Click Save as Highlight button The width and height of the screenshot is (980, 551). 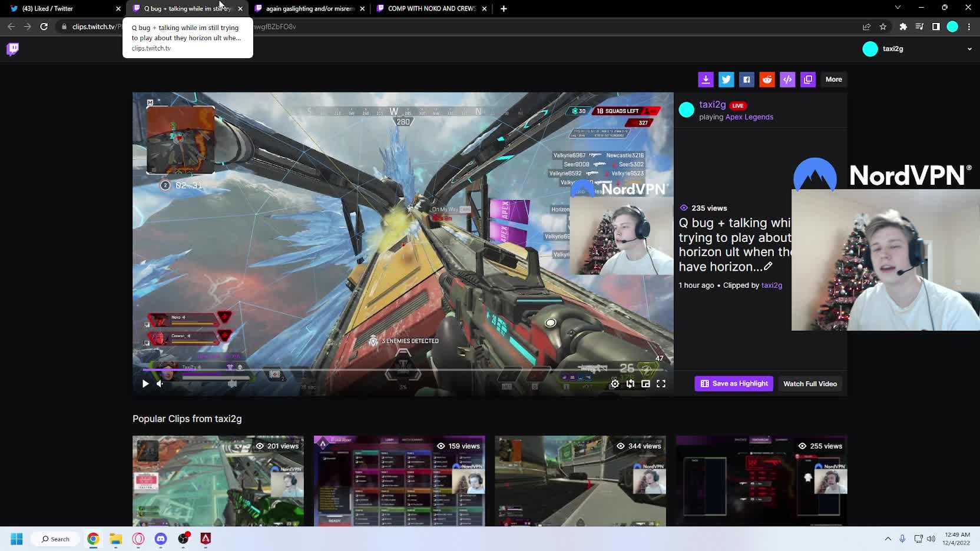point(734,384)
